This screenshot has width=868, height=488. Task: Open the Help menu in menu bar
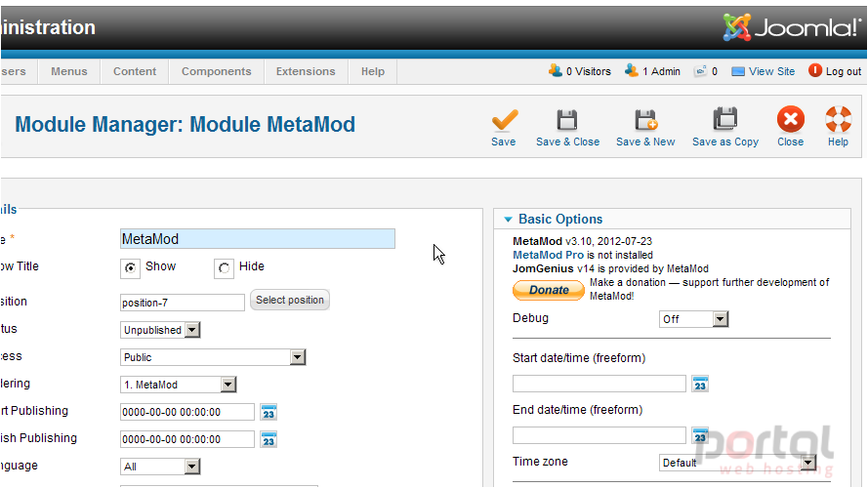point(373,71)
